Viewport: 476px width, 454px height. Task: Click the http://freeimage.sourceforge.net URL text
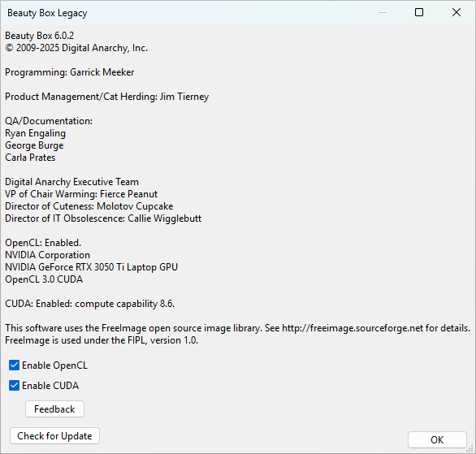353,328
